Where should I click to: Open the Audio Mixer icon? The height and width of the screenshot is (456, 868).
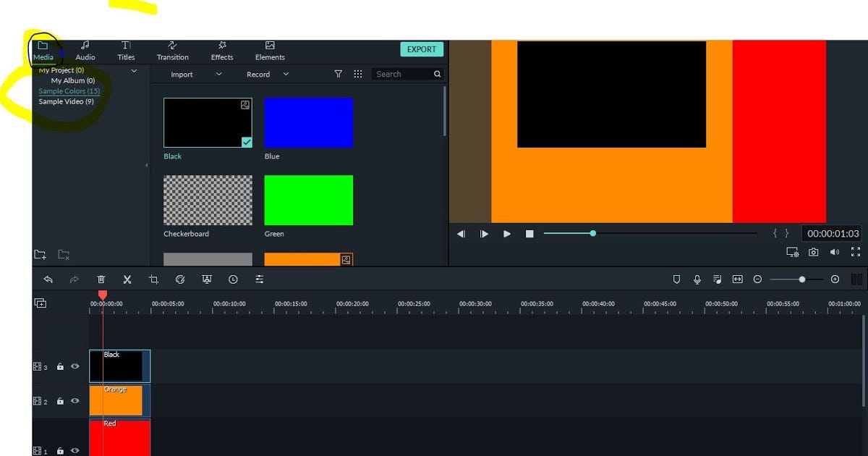coord(717,279)
